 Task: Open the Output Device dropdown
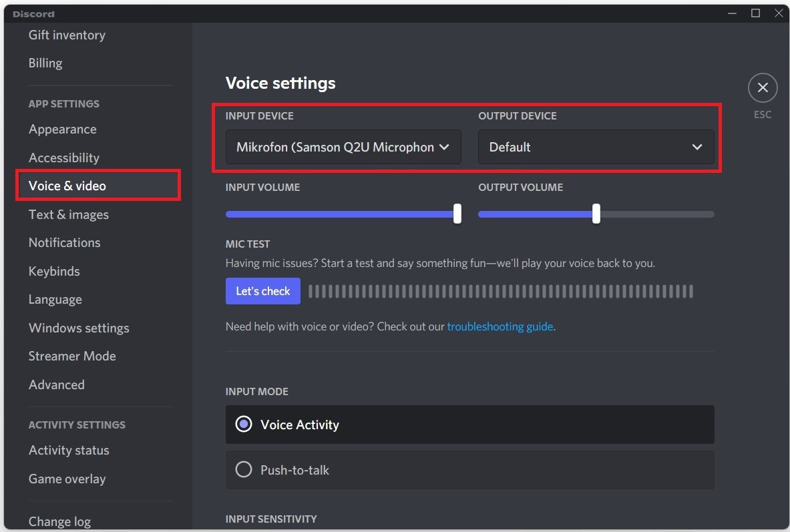[x=595, y=147]
